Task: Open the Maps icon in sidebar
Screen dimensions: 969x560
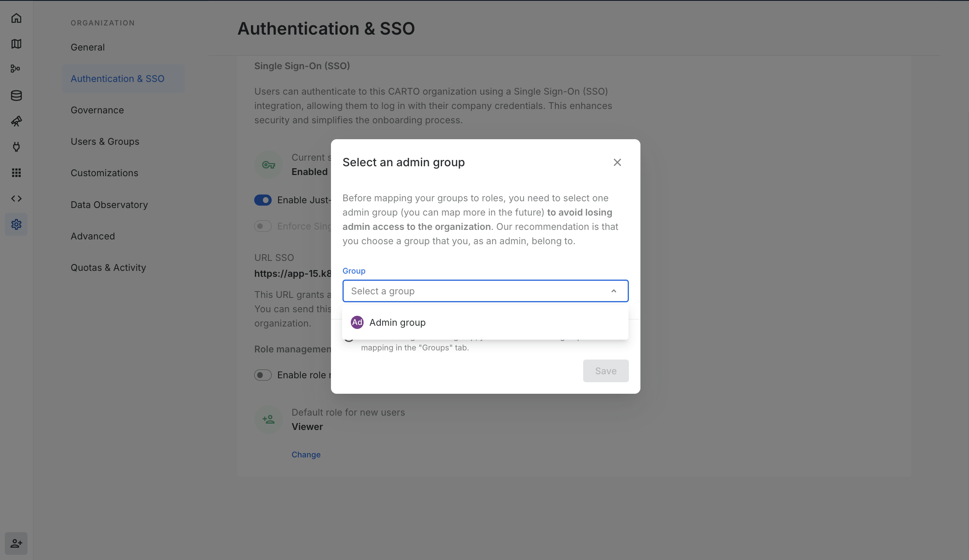Action: click(x=16, y=44)
